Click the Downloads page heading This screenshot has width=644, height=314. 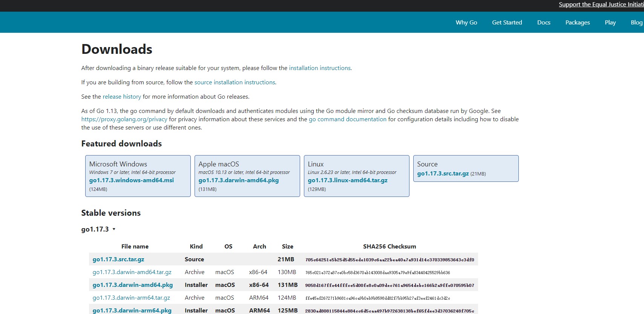coord(117,49)
